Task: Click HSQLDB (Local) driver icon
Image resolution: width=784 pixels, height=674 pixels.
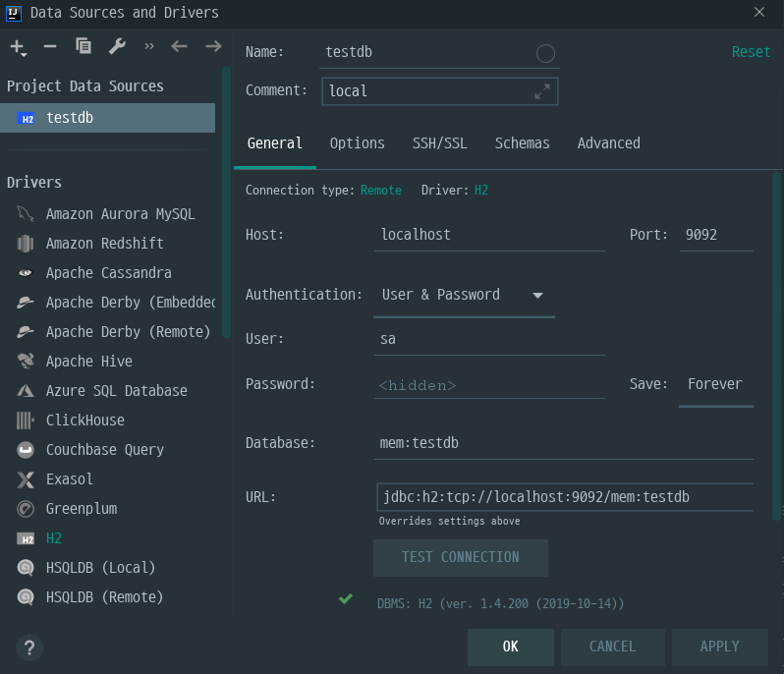Action: [x=26, y=568]
